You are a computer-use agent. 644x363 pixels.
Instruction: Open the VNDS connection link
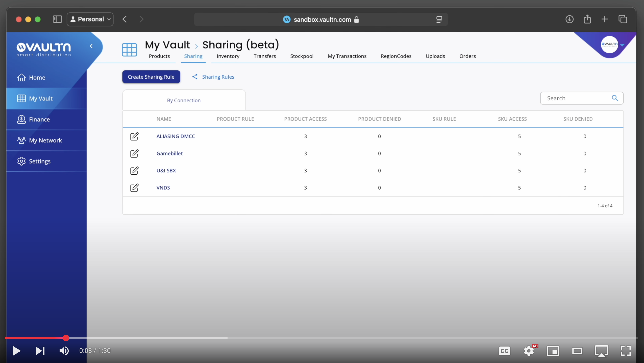[163, 188]
